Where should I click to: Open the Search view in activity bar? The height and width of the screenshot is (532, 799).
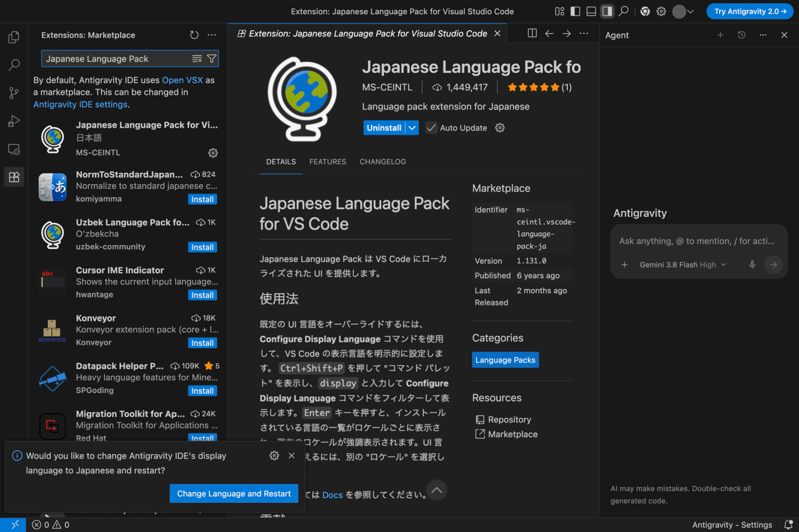14,65
